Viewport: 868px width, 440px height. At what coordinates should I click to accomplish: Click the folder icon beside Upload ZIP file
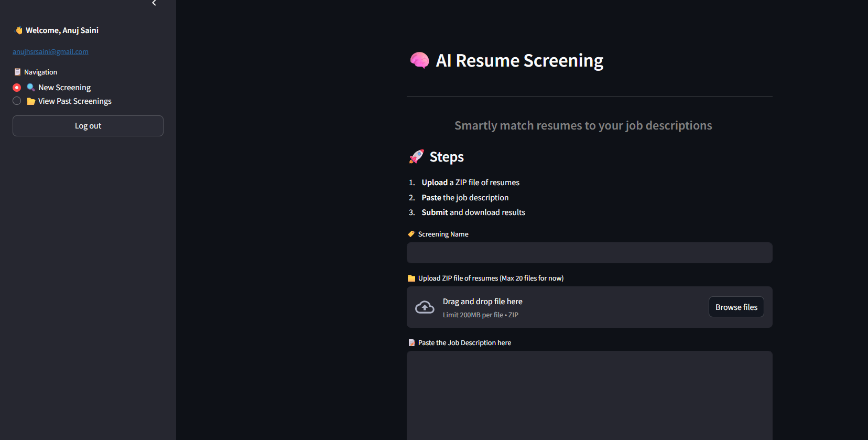coord(411,278)
